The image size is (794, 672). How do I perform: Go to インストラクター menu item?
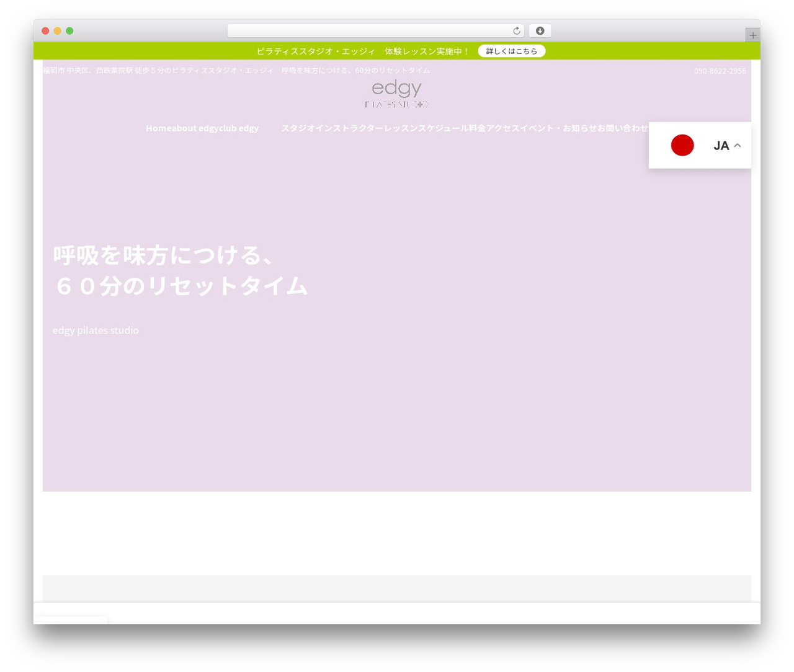click(349, 128)
